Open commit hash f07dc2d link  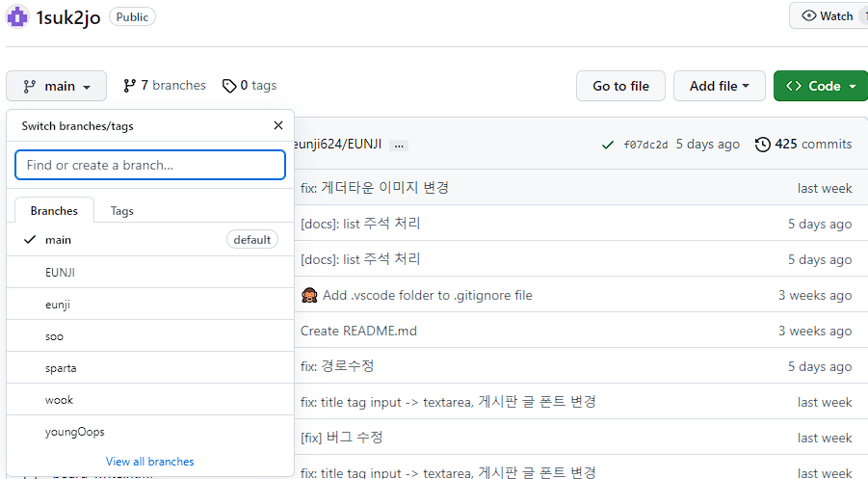[x=645, y=146]
